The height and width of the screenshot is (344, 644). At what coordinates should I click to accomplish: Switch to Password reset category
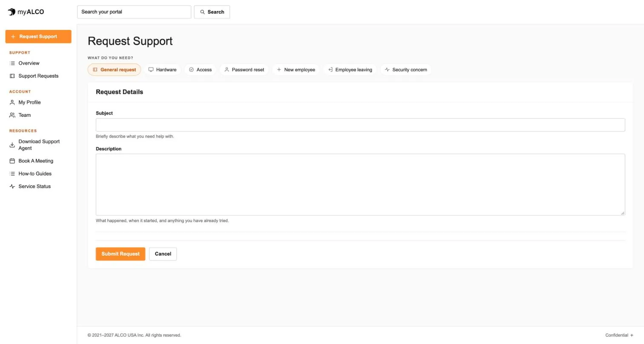pyautogui.click(x=244, y=69)
